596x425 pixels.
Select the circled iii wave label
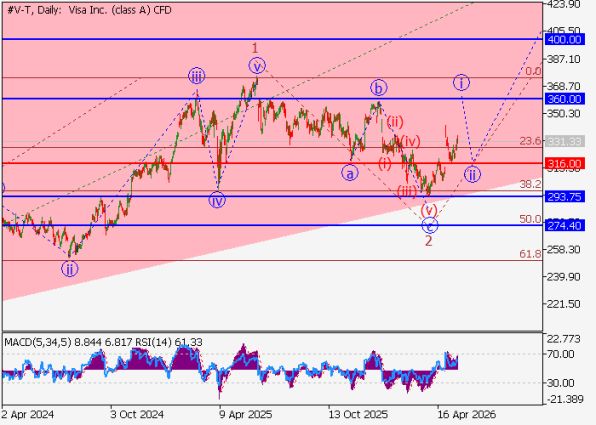197,76
